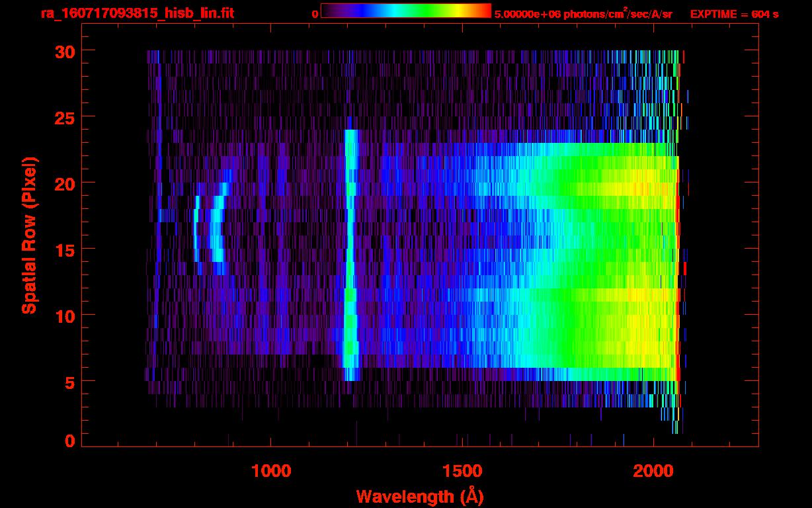Click the x-axis tick label 1500
This screenshot has width=812, height=508.
coord(462,471)
